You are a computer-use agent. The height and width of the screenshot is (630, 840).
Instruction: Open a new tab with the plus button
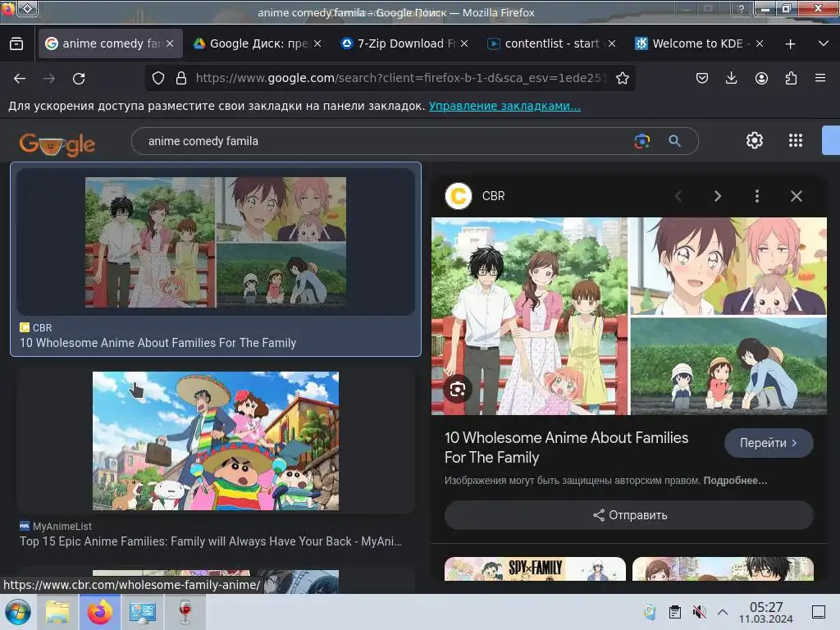790,44
